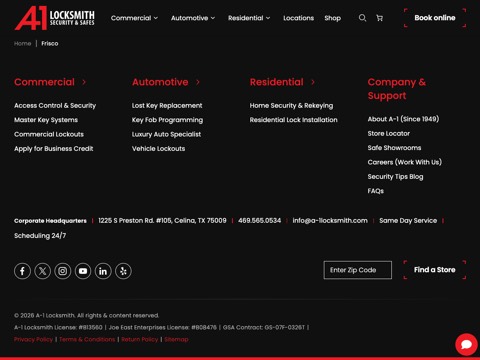Open the LinkedIn social icon

tap(103, 271)
